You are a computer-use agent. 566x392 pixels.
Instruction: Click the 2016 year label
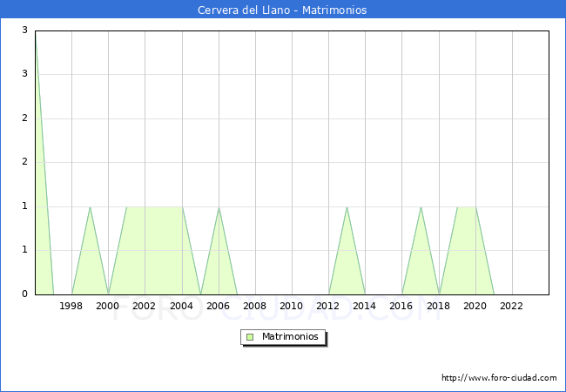click(x=401, y=306)
